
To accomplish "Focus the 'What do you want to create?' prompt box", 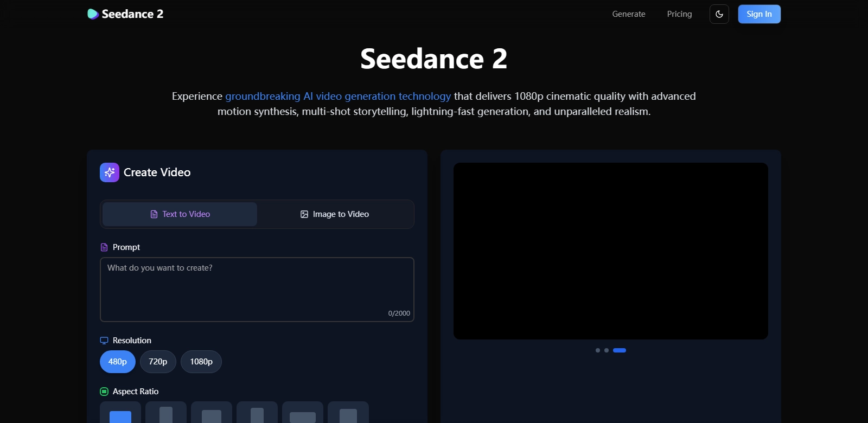I will [x=257, y=290].
